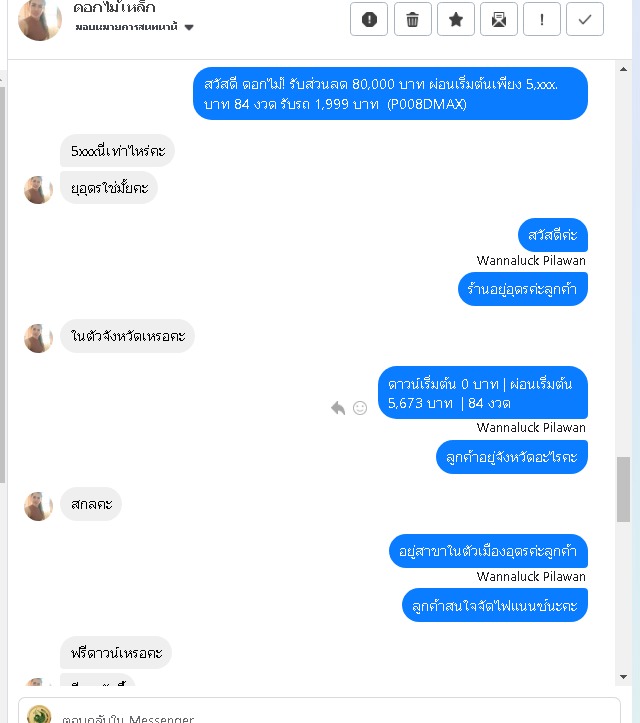Mark conversation done with checkmark icon

[x=585, y=19]
